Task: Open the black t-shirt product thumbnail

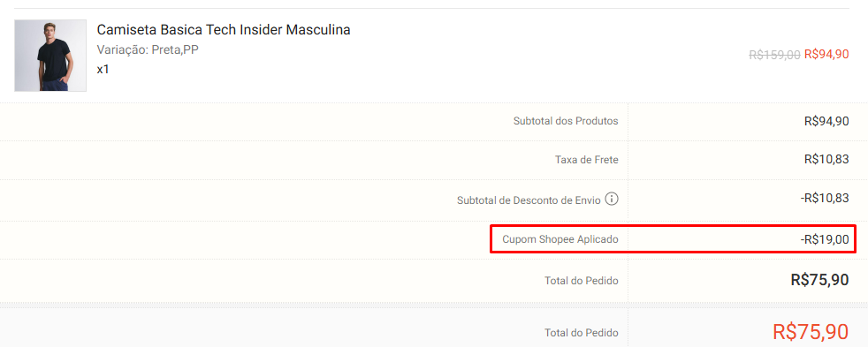Action: click(x=50, y=56)
